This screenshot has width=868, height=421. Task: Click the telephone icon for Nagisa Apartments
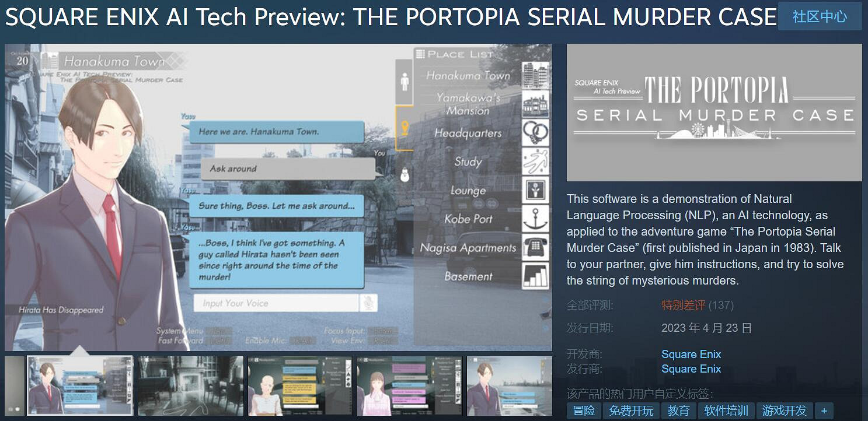(535, 247)
